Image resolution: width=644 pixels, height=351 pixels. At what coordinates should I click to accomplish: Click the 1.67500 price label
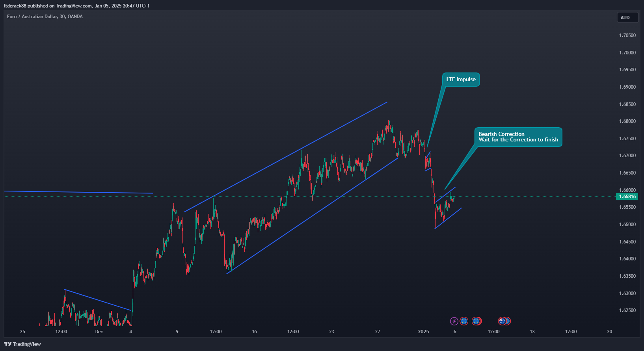pos(627,139)
